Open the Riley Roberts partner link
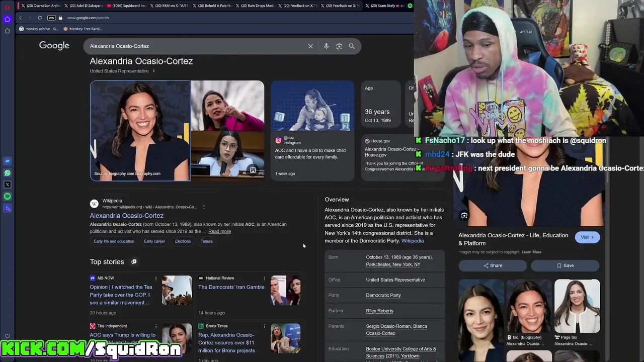The width and height of the screenshot is (644, 362). [x=379, y=311]
